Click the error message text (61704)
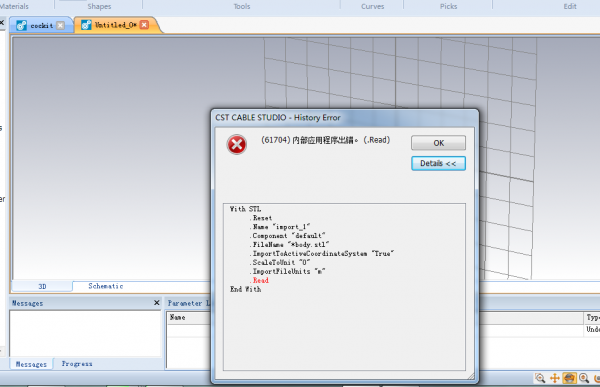The image size is (600, 387). [325, 140]
